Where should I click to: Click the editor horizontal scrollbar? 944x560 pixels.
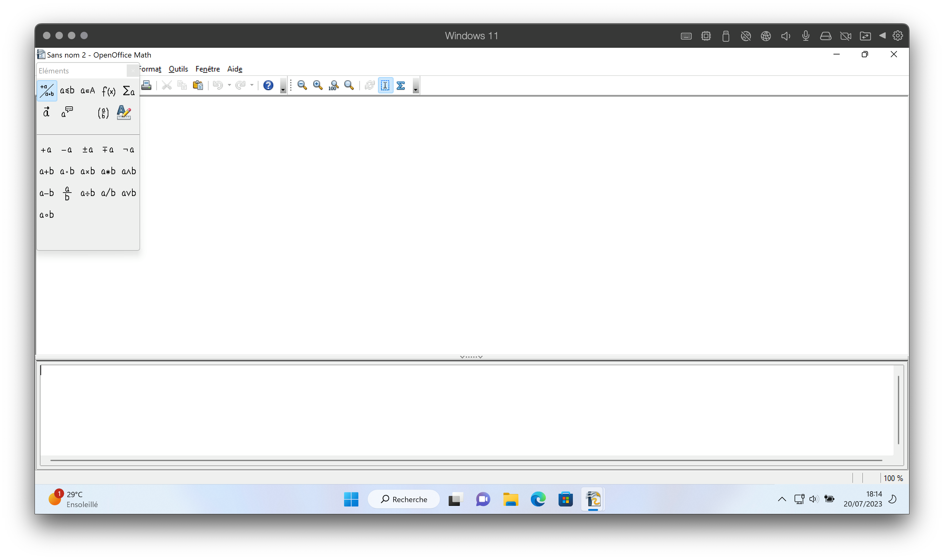[x=466, y=460]
